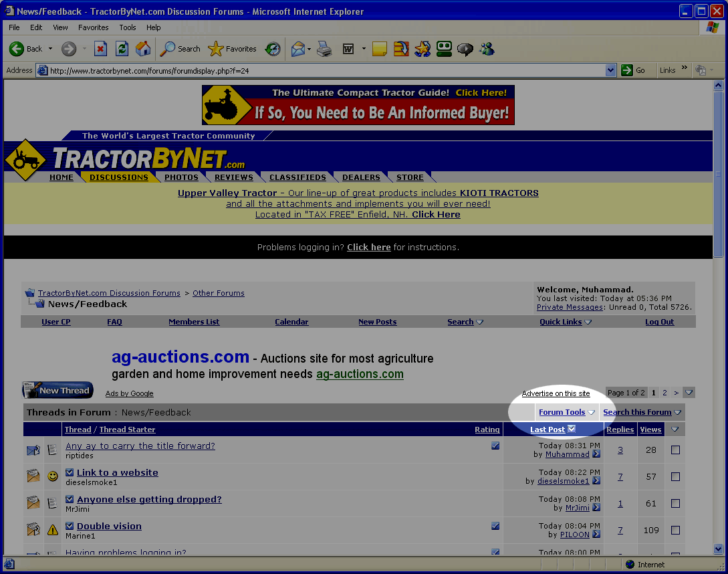Screen dimensions: 728x574
Task: Open the 'Anyone else getting dropped?' thread
Action: coord(149,500)
